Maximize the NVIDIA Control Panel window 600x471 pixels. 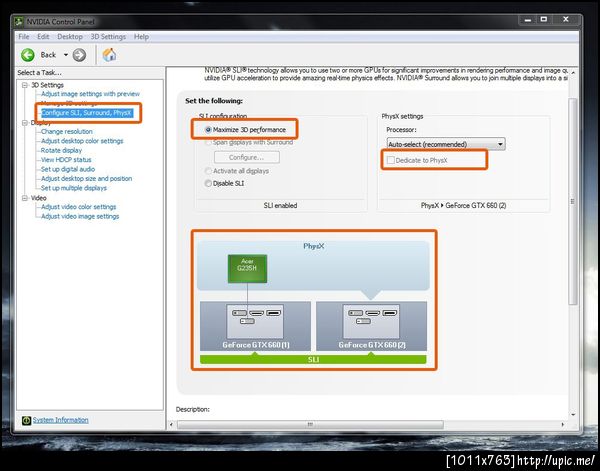click(544, 20)
